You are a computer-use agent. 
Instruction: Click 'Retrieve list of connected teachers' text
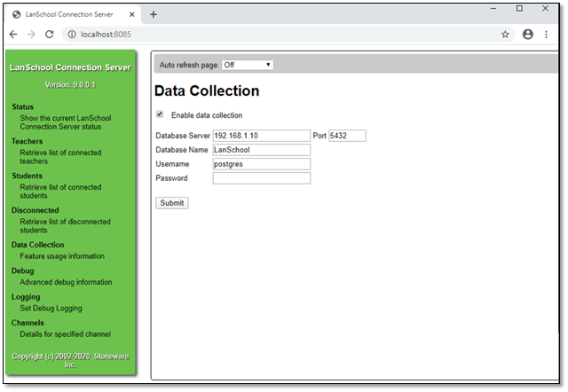point(60,157)
